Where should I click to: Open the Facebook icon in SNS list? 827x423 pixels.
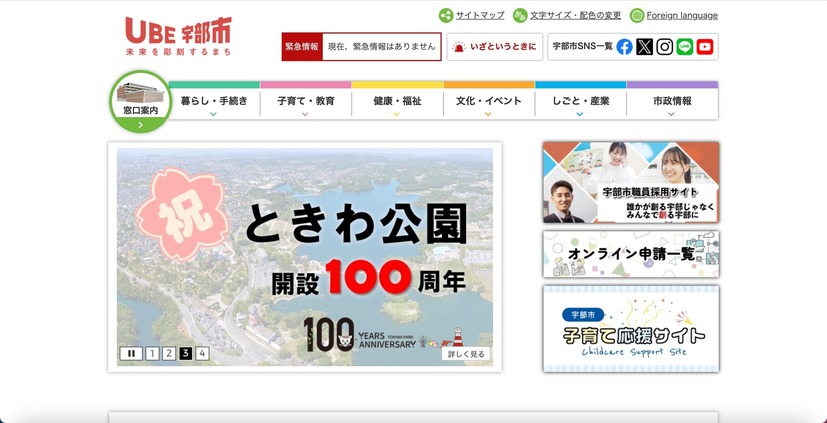(624, 47)
